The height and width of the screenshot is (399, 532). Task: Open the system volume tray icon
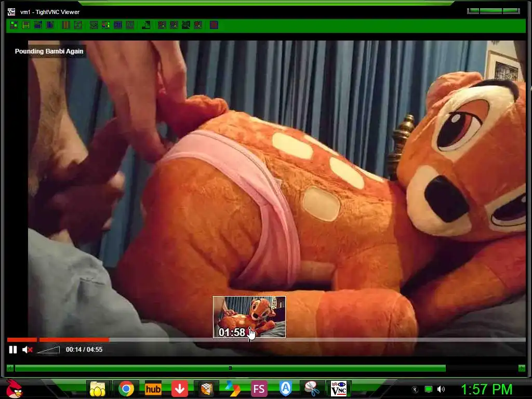point(441,390)
